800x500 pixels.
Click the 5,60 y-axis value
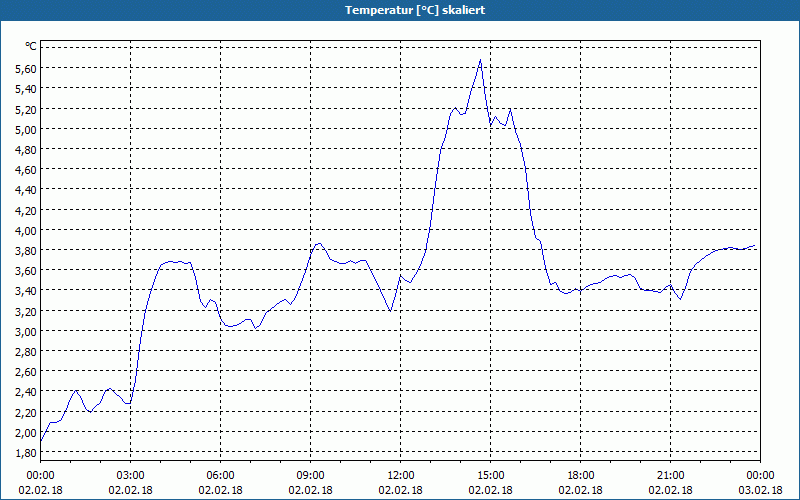pos(27,68)
